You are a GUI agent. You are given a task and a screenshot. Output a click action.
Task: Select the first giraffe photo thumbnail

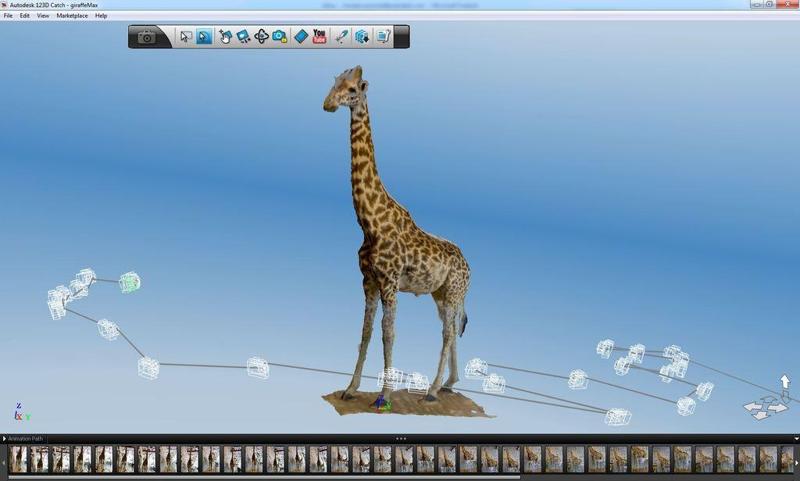pyautogui.click(x=18, y=459)
